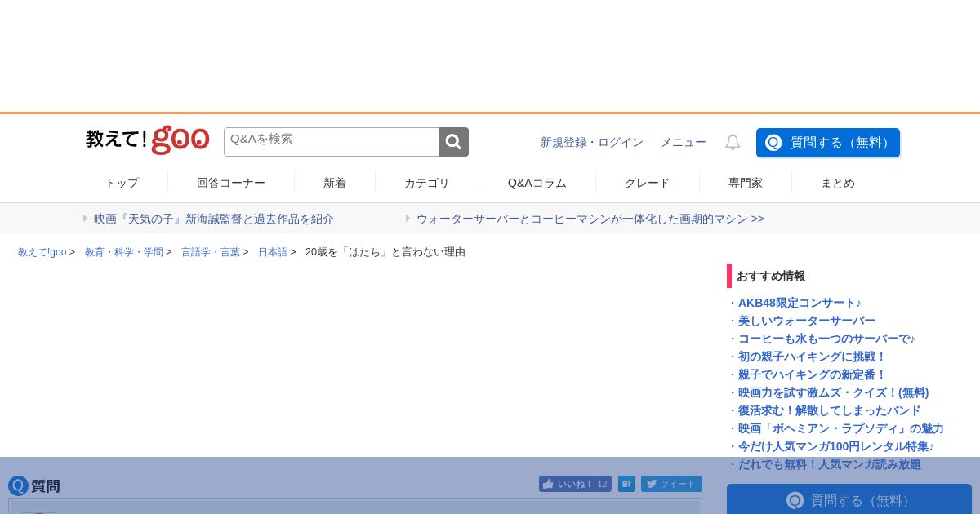Open 映画「ボヘミアン・ラプソディ」の魅力 link
Viewport: 980px width, 514px height.
(841, 428)
